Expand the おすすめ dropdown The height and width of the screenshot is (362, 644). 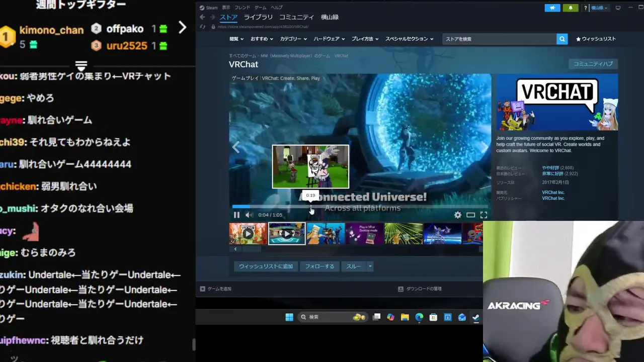click(x=261, y=39)
